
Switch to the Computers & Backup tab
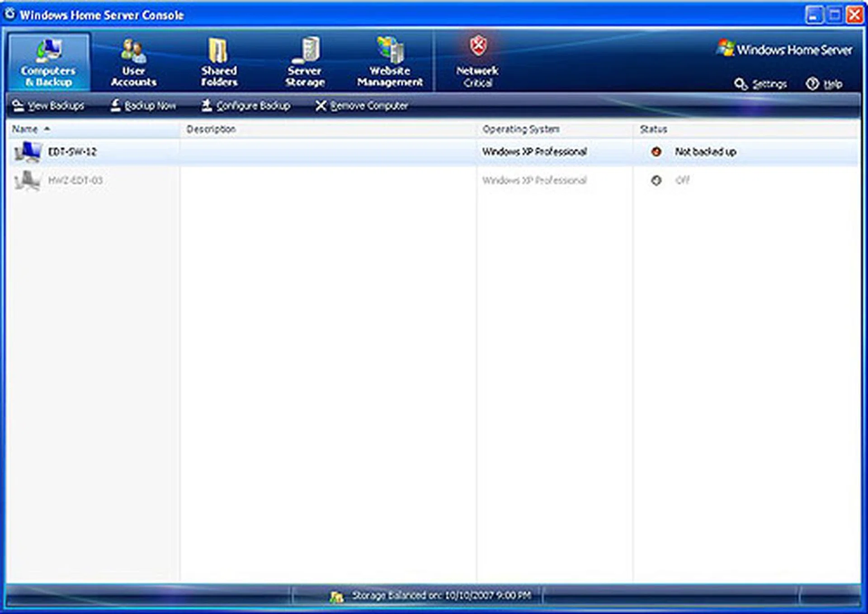point(49,61)
